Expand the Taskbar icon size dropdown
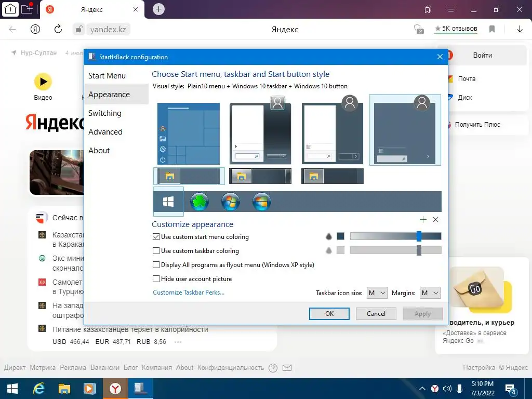 point(377,293)
